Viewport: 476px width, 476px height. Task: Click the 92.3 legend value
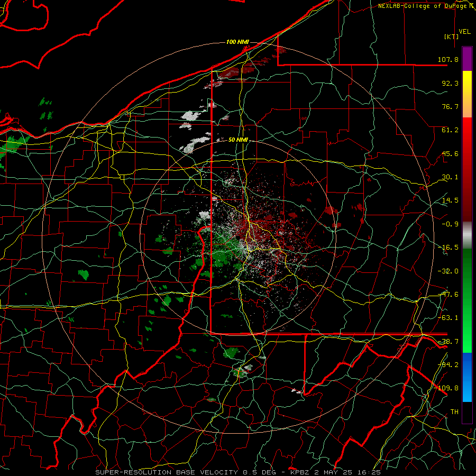(450, 83)
